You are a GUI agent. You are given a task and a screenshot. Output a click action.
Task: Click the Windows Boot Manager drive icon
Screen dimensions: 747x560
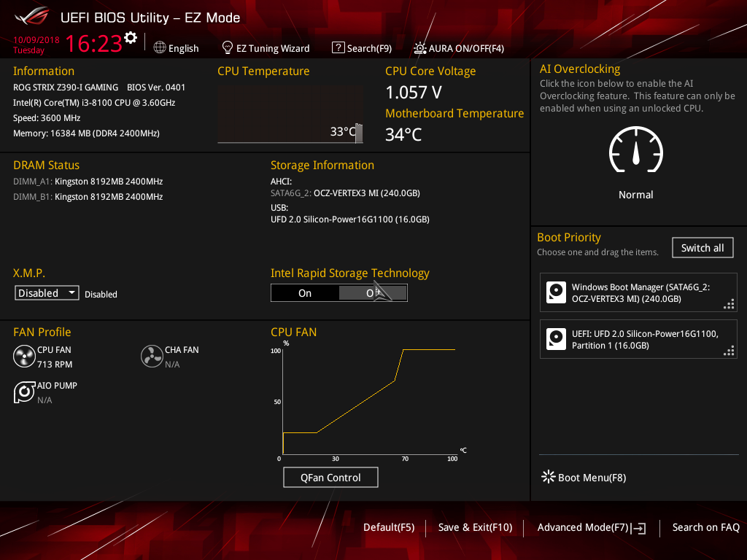(x=556, y=292)
